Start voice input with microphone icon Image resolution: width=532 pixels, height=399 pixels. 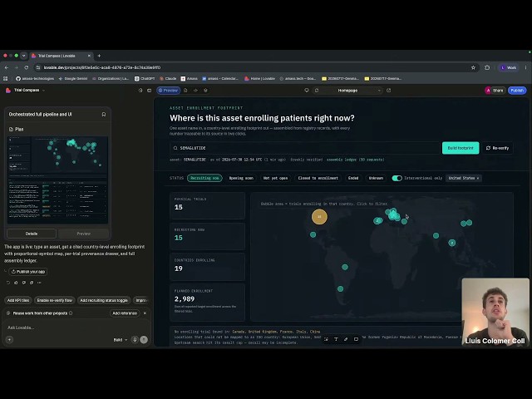point(135,339)
